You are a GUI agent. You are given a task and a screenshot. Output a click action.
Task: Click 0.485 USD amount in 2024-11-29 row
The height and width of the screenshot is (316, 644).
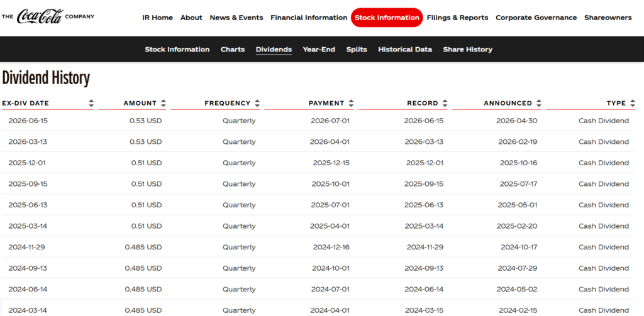(x=144, y=247)
